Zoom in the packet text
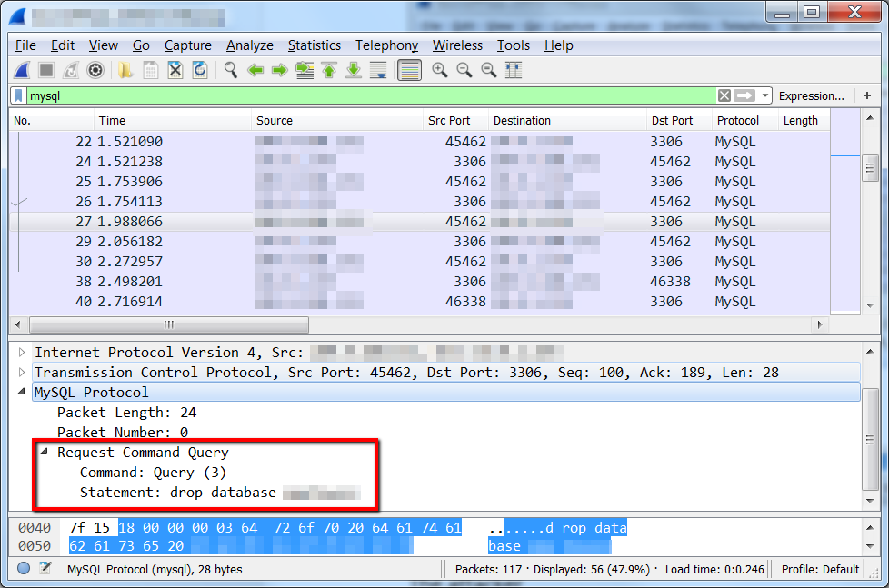Screen dimensions: 889x588 [x=439, y=70]
